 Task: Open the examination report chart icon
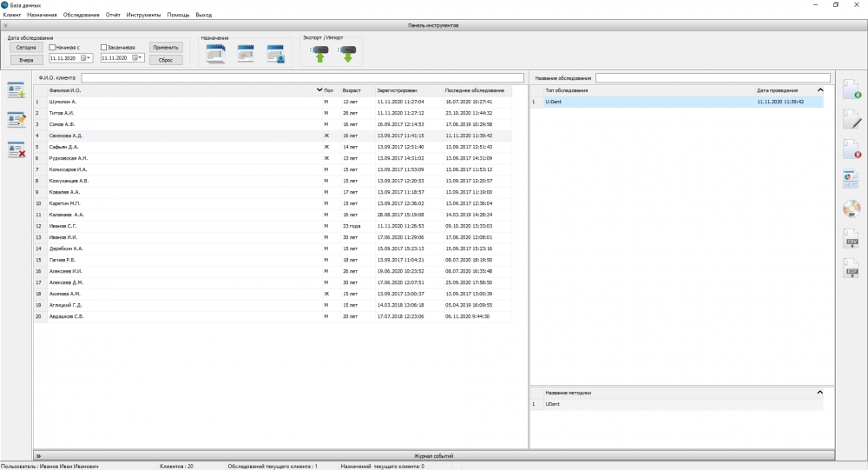coord(852,179)
